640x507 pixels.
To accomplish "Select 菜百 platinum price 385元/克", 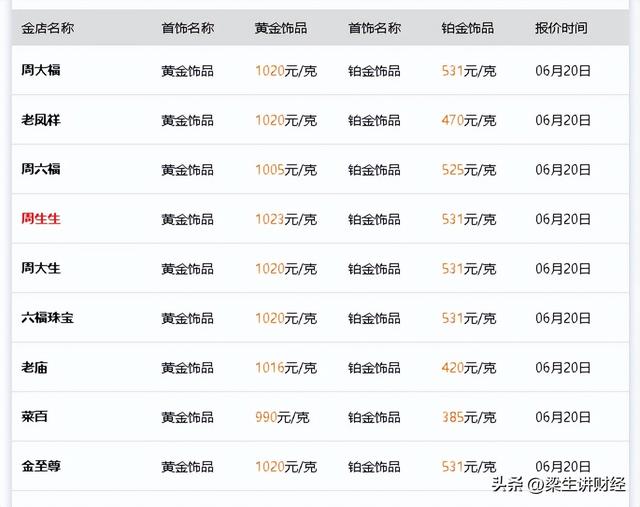I will click(x=469, y=417).
